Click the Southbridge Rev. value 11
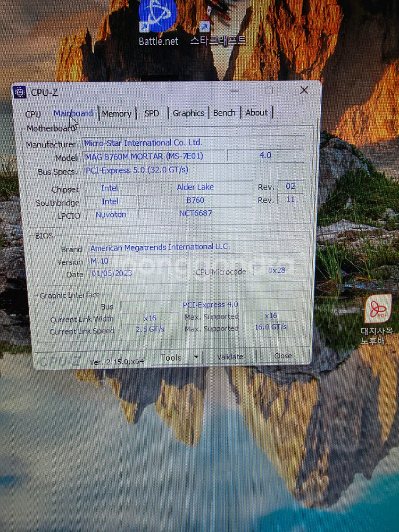The height and width of the screenshot is (532, 399). pyautogui.click(x=290, y=199)
